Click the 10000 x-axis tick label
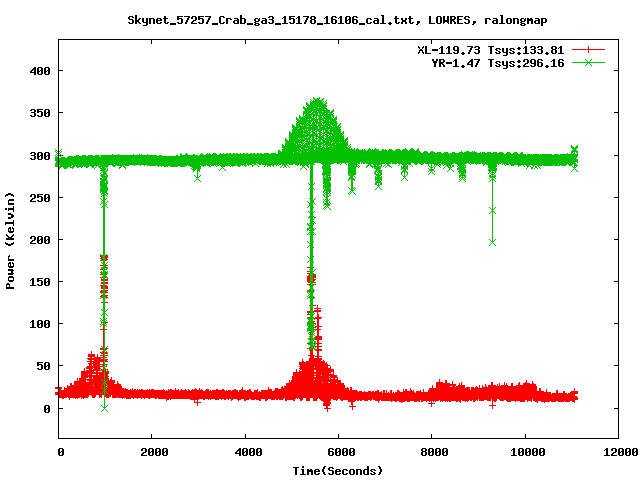The height and width of the screenshot is (480, 640). tap(527, 452)
